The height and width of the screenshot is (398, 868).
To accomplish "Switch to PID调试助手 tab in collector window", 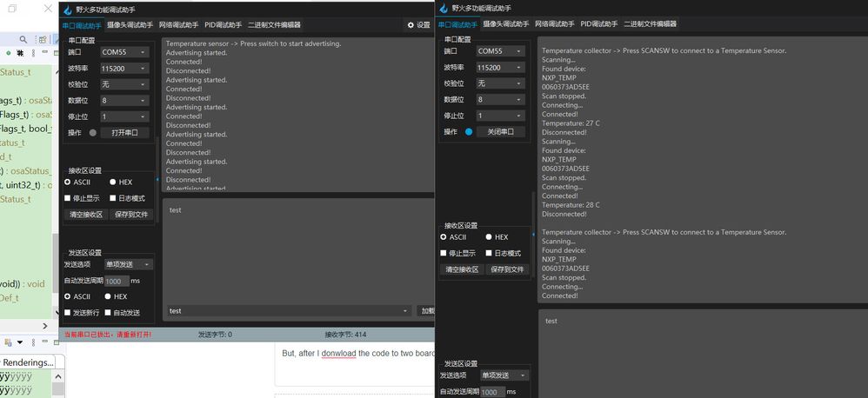I will (x=599, y=23).
